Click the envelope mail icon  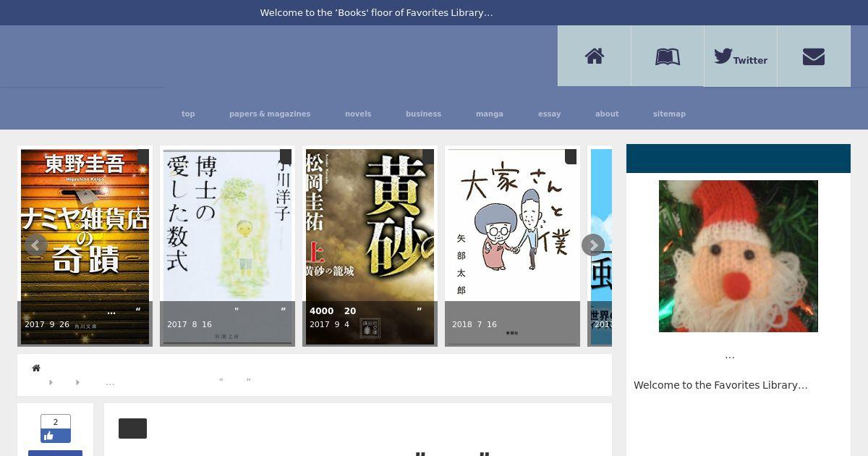(x=814, y=56)
